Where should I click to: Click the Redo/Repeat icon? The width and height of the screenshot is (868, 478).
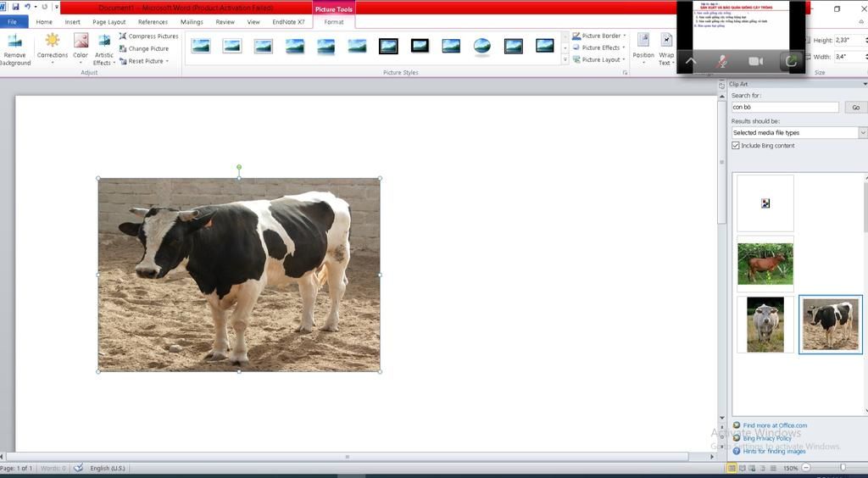click(x=45, y=7)
